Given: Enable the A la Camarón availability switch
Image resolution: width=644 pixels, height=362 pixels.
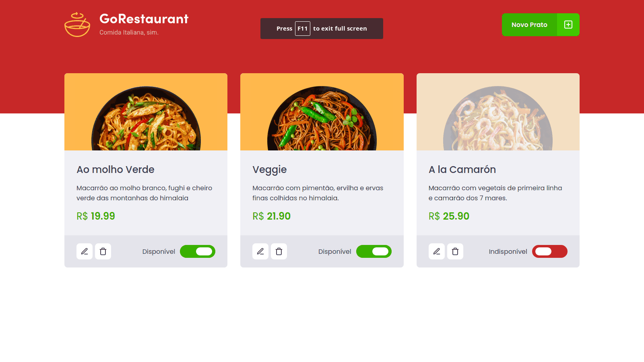Looking at the screenshot, I should point(550,251).
